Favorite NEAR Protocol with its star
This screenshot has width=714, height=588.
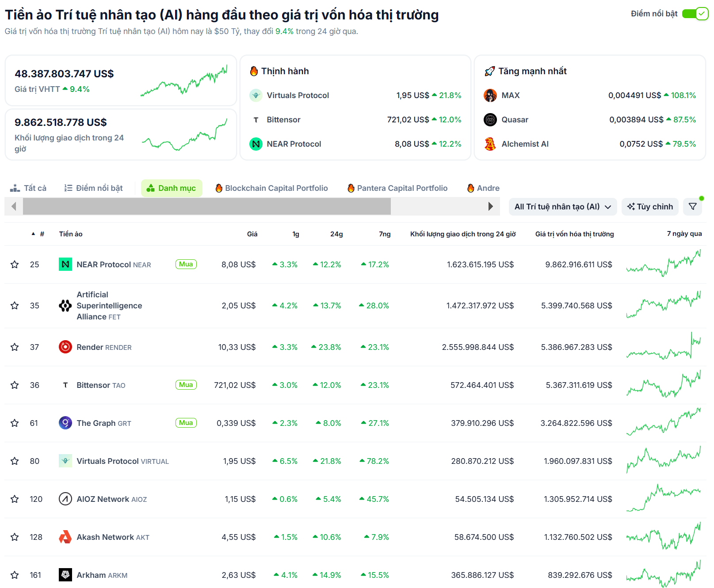pyautogui.click(x=15, y=264)
